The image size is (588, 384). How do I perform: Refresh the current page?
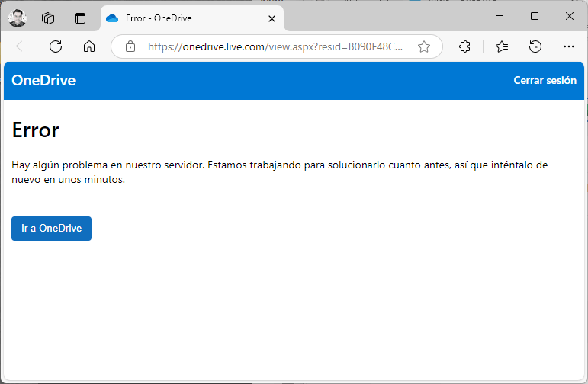click(56, 46)
